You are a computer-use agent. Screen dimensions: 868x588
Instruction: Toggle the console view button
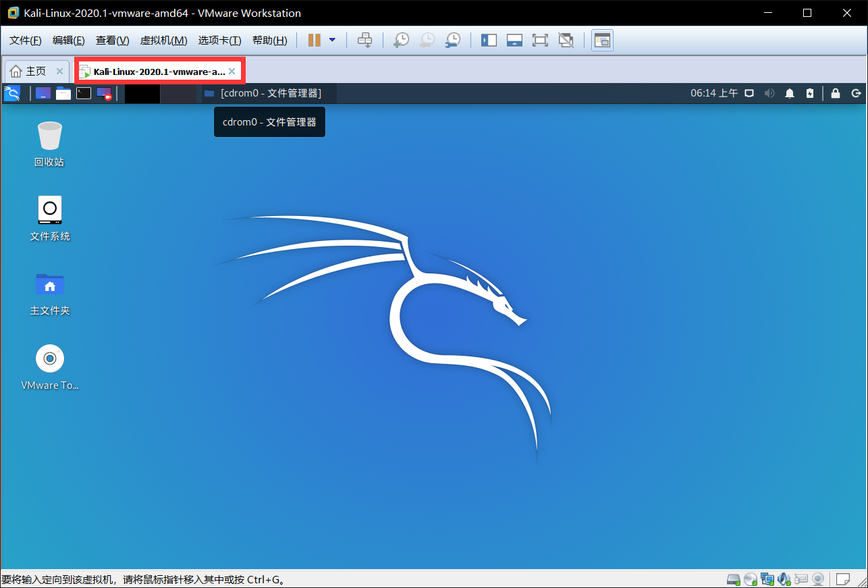point(602,41)
